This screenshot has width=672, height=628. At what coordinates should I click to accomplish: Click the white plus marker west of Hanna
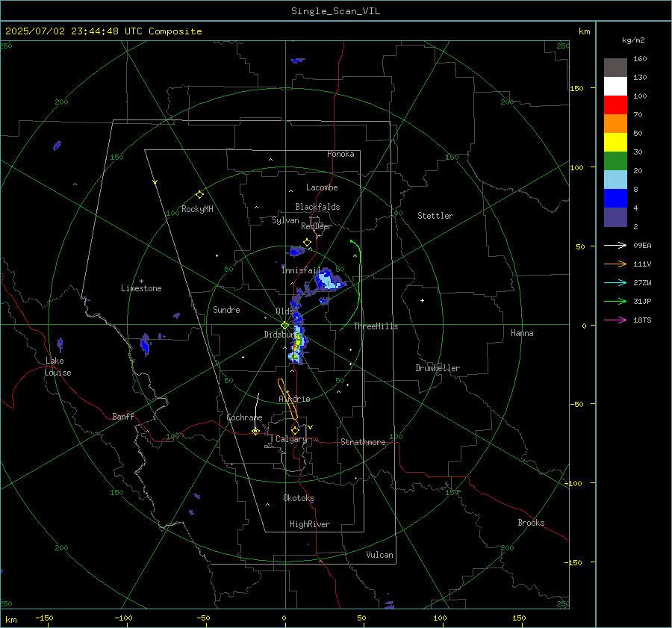pyautogui.click(x=422, y=300)
